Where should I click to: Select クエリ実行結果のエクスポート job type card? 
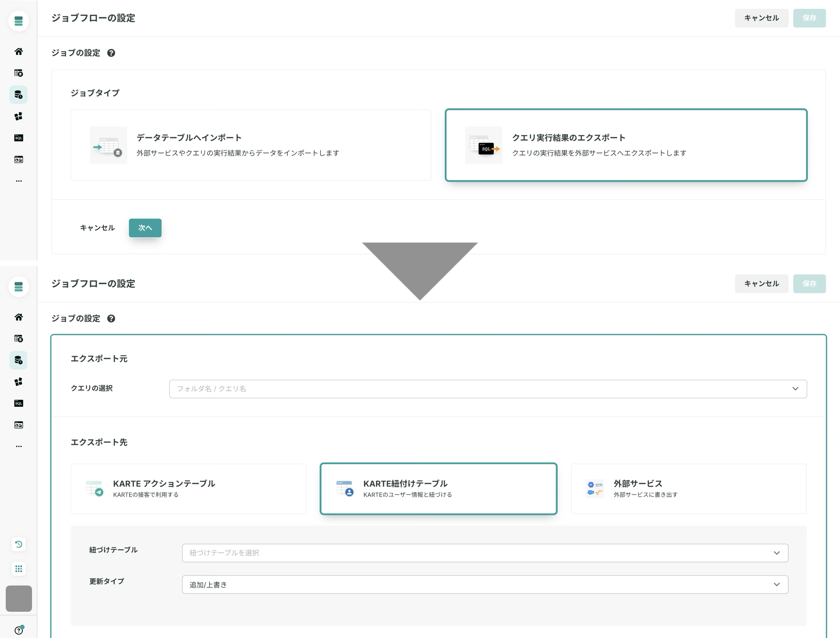626,145
